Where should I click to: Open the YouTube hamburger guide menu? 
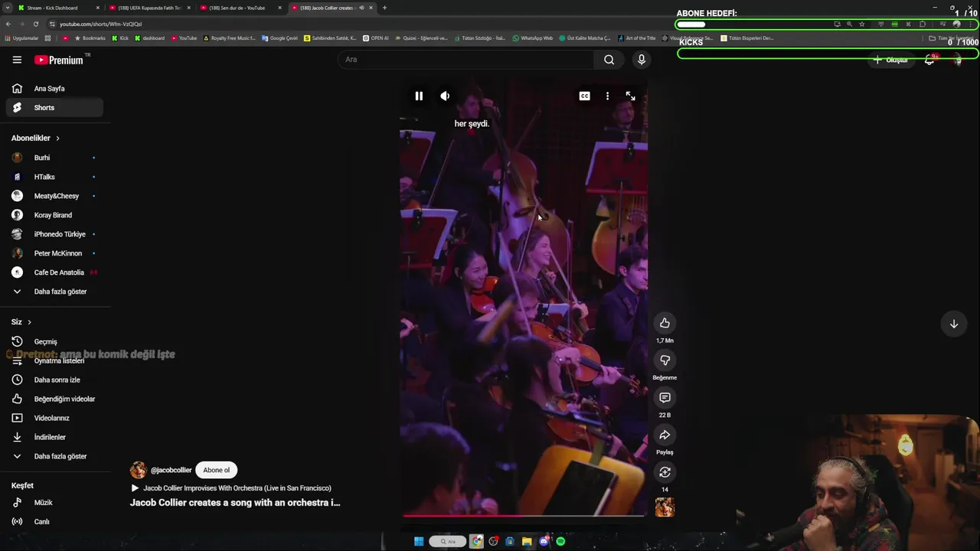(x=17, y=60)
